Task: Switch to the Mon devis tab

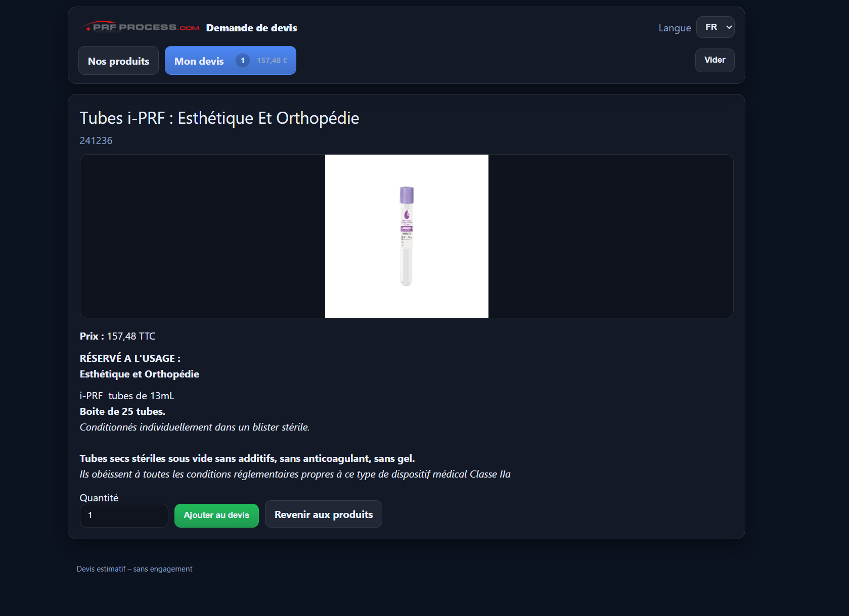Action: pyautogui.click(x=230, y=61)
